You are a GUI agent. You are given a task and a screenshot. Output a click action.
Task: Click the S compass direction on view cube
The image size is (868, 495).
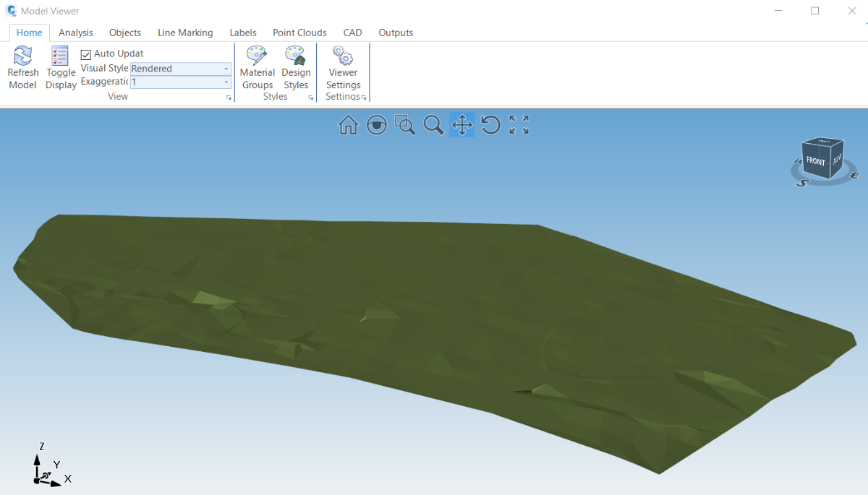(801, 183)
